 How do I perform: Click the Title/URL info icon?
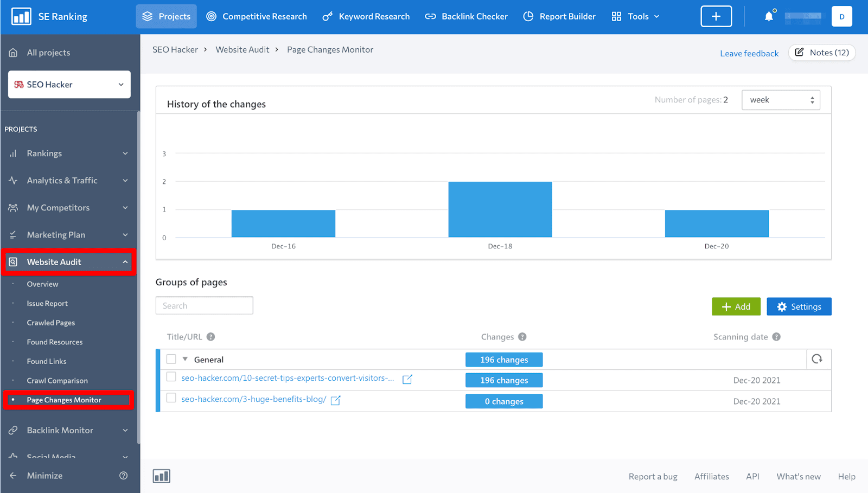[211, 337]
